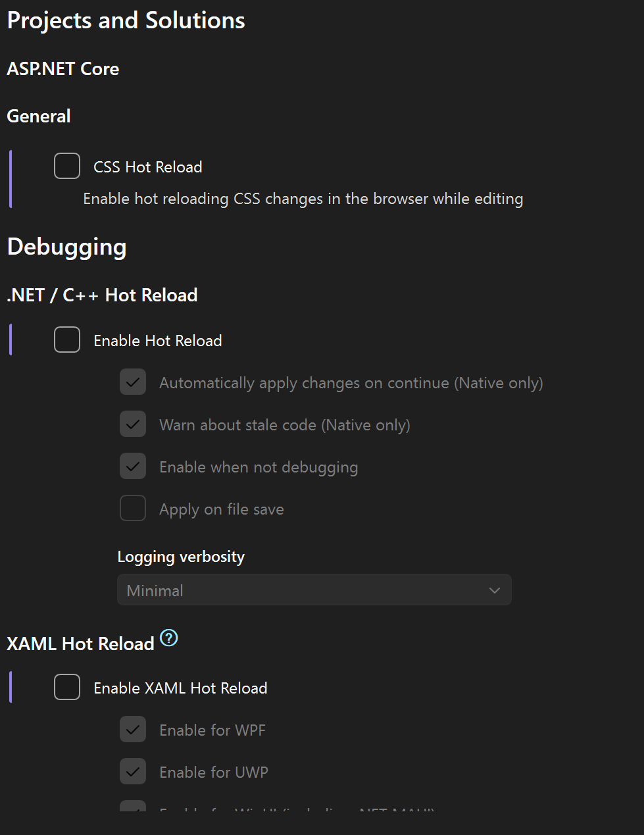Disable Enable when not debugging checkbox
The height and width of the screenshot is (835, 644).
133,467
